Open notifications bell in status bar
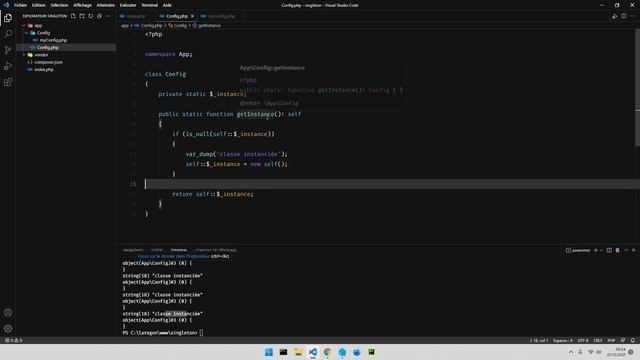This screenshot has height=360, width=640. pos(633,340)
